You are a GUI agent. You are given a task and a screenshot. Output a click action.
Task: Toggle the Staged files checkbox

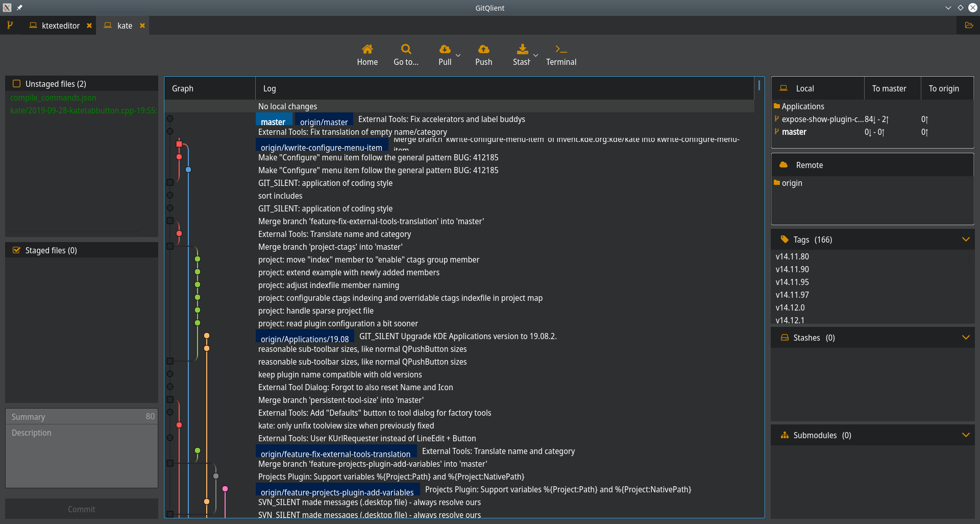click(17, 250)
